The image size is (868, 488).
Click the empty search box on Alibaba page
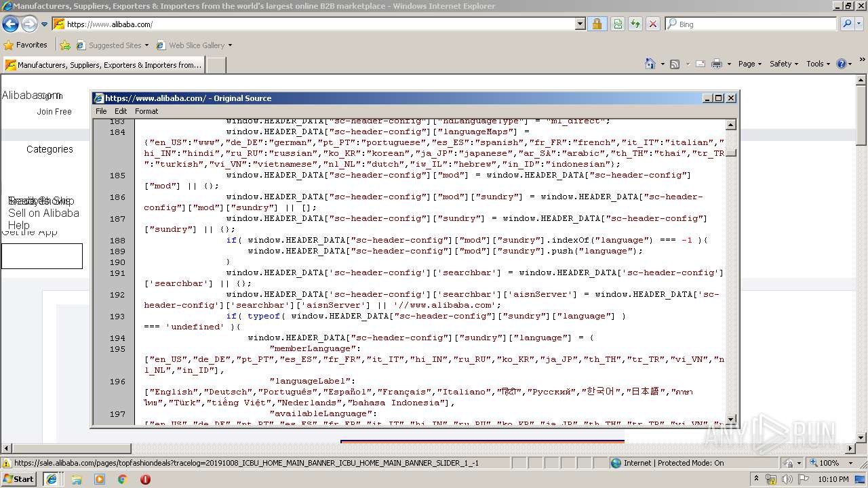[x=42, y=256]
